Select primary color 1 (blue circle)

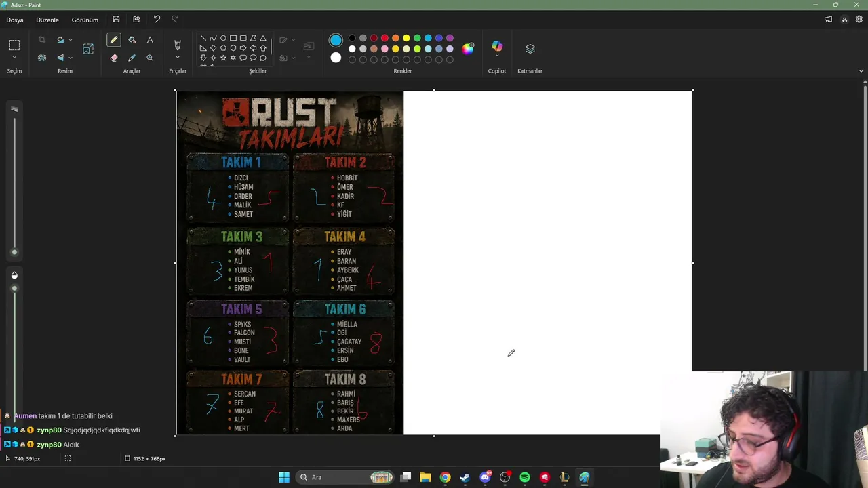(336, 41)
